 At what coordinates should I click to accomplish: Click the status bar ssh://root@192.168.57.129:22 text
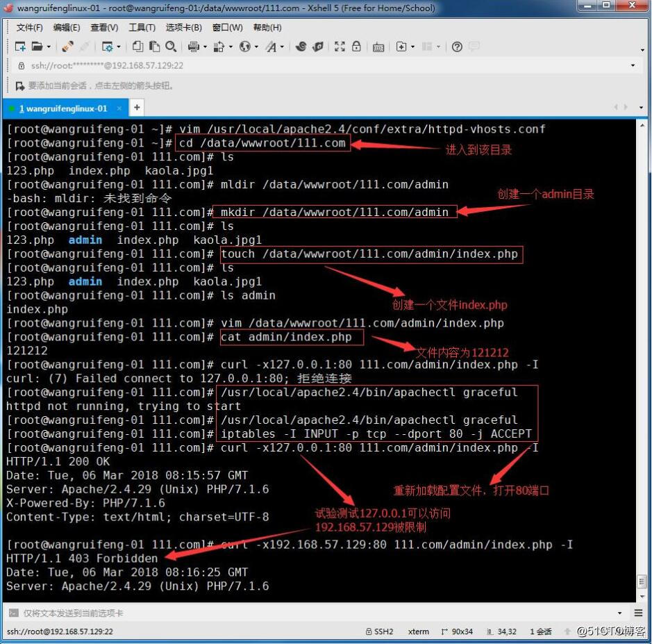click(60, 631)
